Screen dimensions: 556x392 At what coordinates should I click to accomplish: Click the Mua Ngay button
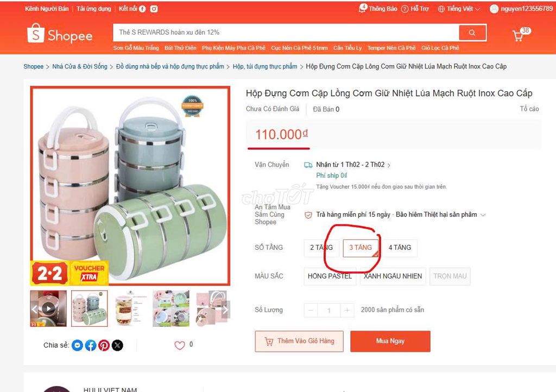390,341
